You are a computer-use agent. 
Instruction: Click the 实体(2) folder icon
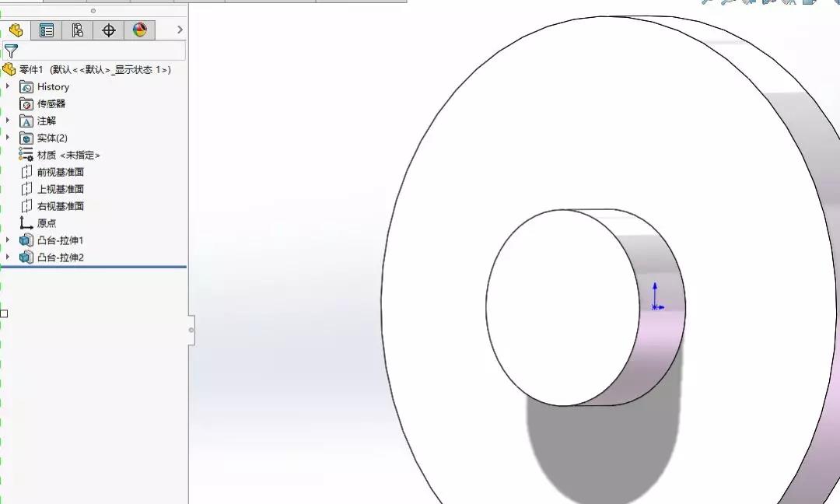point(26,138)
